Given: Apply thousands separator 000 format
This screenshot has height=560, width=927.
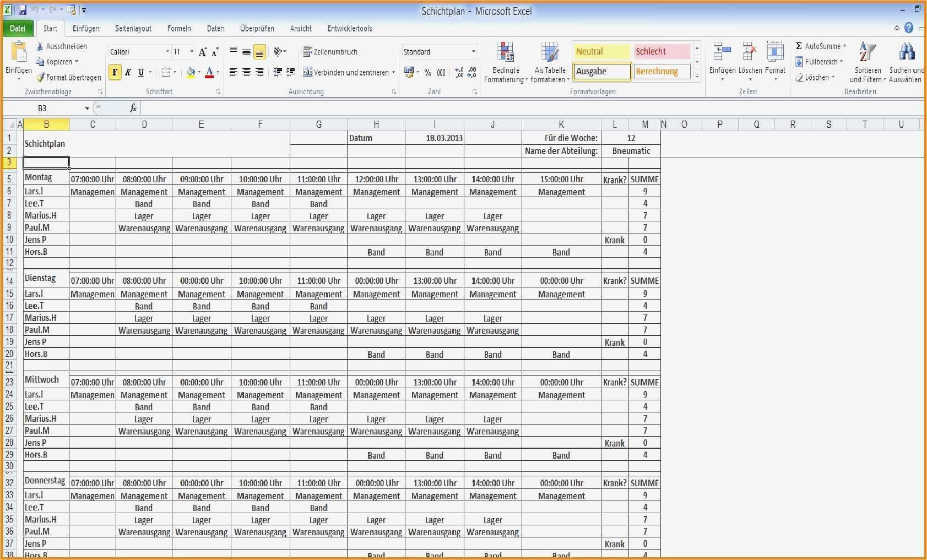Looking at the screenshot, I should 441,72.
